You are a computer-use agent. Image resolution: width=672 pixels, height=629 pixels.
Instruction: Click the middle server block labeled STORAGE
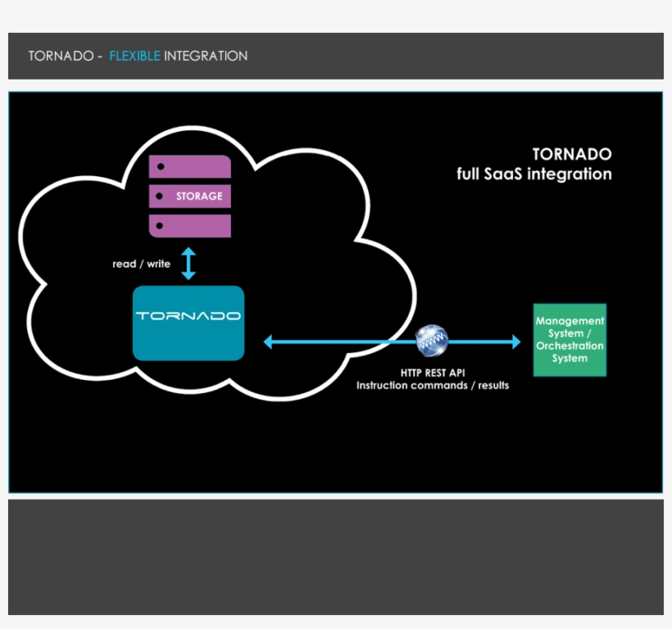pyautogui.click(x=190, y=197)
